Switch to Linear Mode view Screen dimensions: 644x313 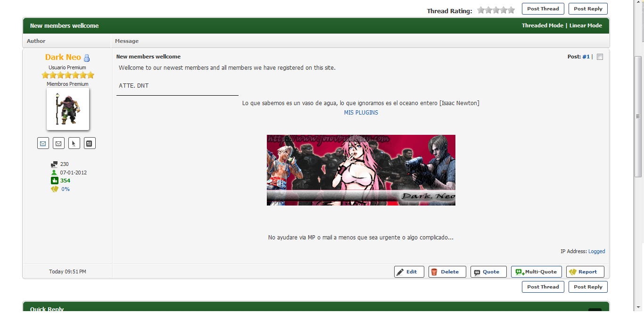click(586, 25)
